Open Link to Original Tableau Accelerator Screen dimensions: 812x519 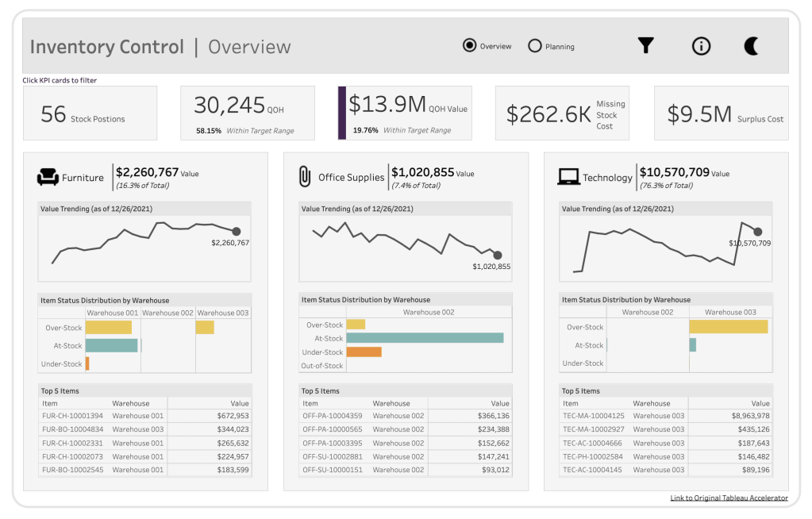[728, 498]
